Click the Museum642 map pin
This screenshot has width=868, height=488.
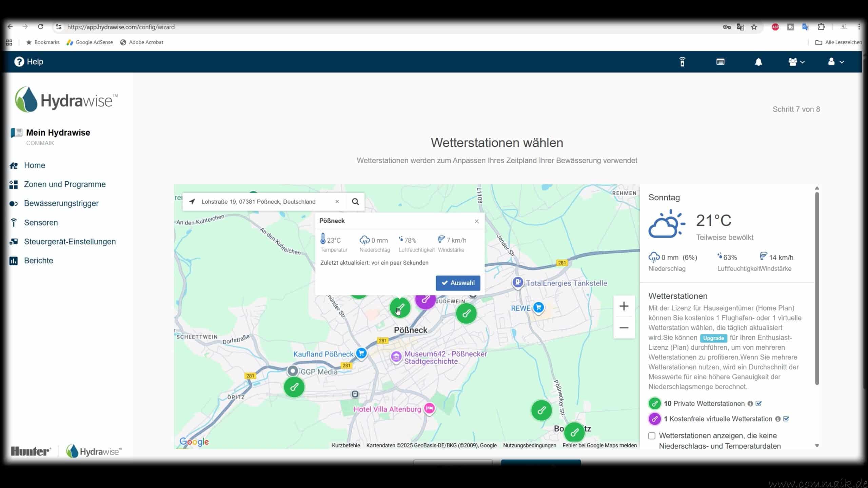click(396, 357)
